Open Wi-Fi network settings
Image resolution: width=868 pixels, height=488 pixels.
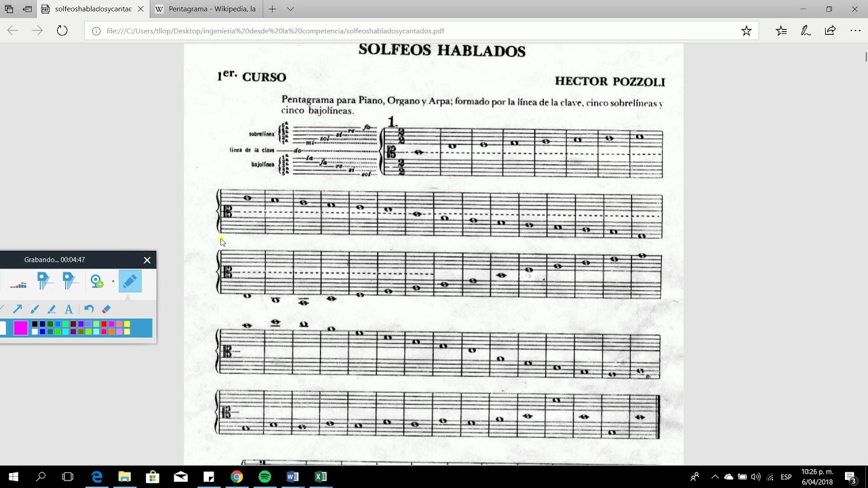tap(769, 476)
